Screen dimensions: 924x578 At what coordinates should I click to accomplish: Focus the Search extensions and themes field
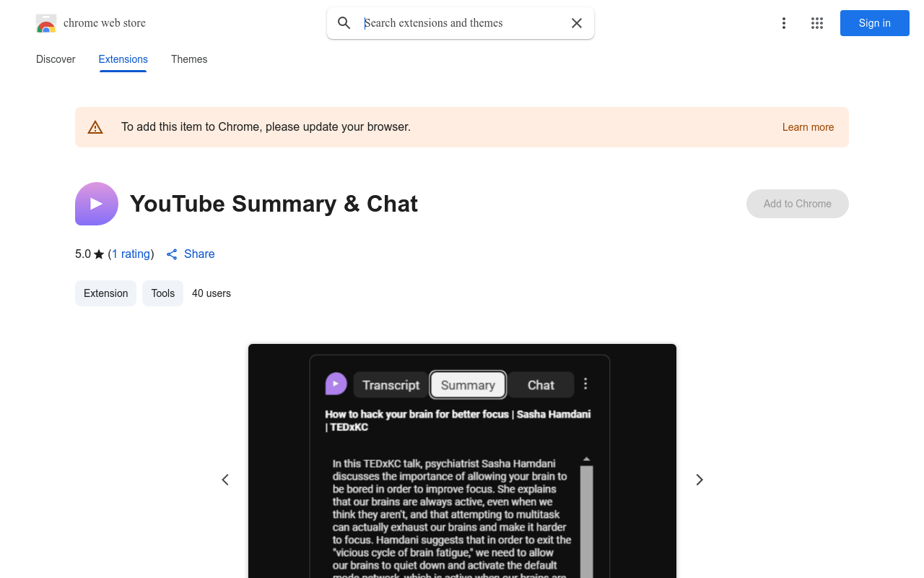462,23
